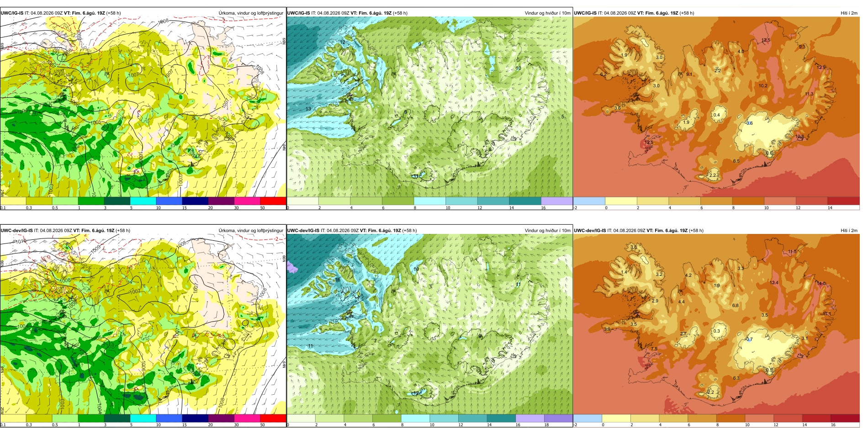Click the 12.9 temperature value on UWC/IG-IS map
The height and width of the screenshot is (434, 868).
(821, 68)
